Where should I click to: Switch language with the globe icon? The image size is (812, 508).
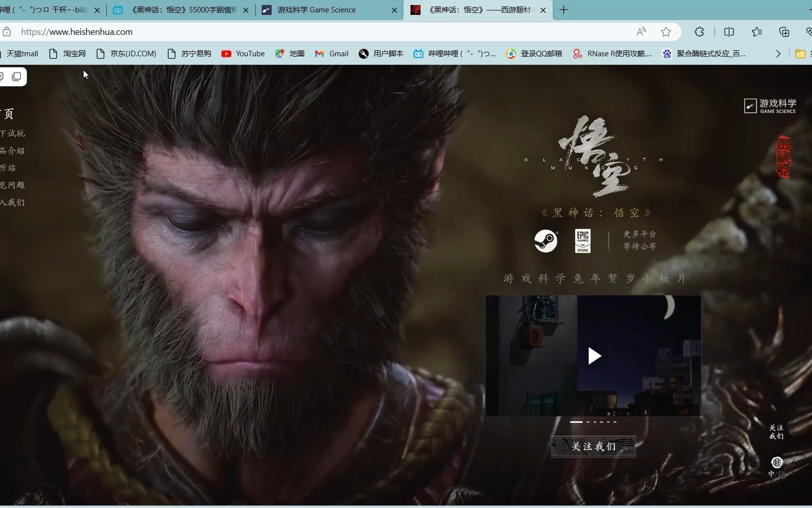(x=777, y=462)
